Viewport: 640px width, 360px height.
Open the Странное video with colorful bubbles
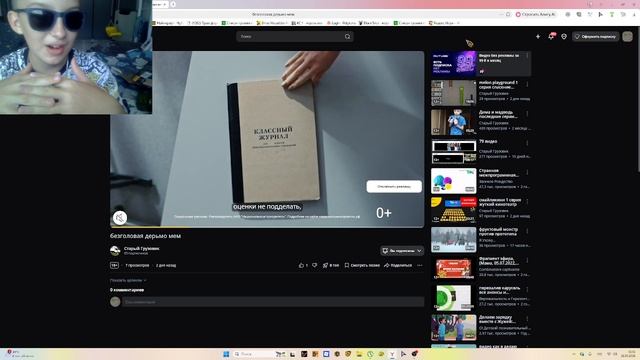point(453,181)
